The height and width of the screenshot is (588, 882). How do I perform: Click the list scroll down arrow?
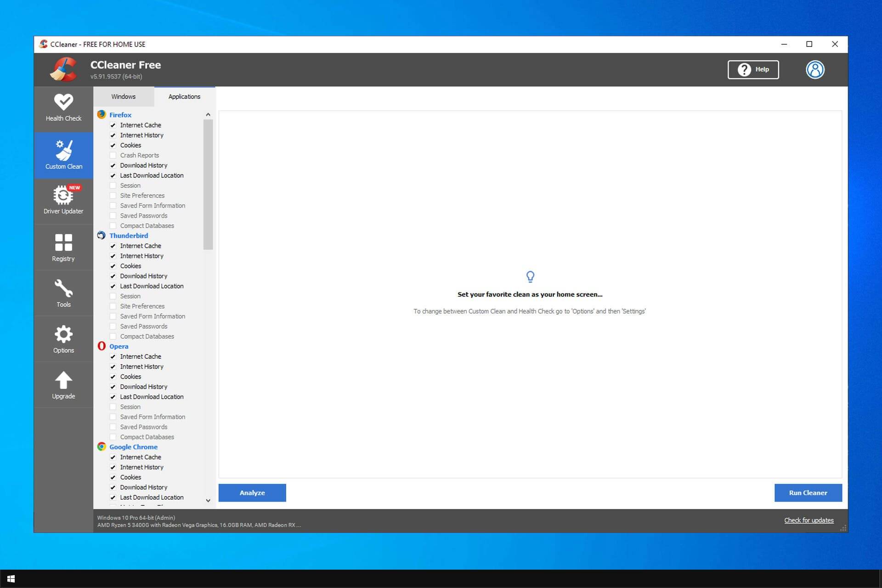pos(208,500)
